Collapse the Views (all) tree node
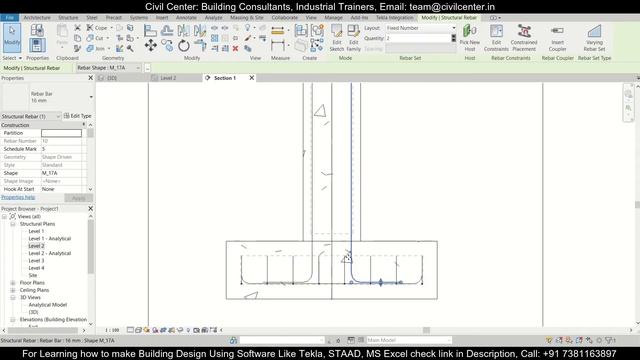Image resolution: width=640 pixels, height=360 pixels. (x=4, y=217)
